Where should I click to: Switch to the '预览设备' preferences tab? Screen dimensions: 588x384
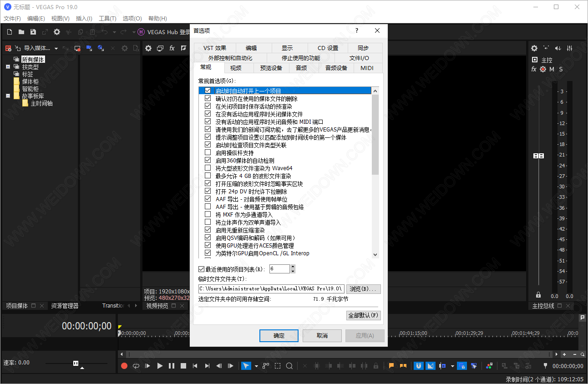click(x=271, y=68)
